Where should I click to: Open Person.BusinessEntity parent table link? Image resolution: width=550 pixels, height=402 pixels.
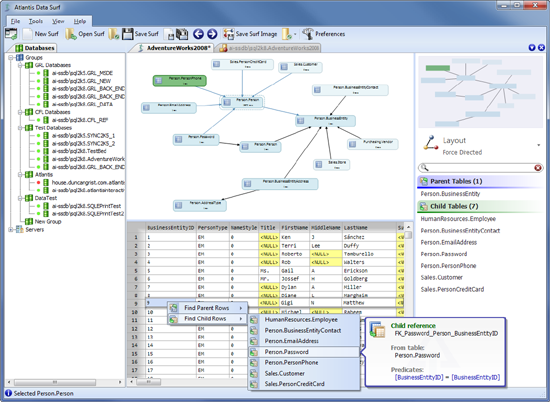[x=450, y=194]
